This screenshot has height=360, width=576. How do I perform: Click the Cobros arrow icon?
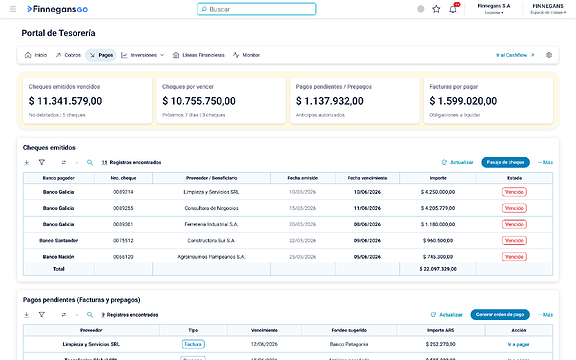[x=58, y=55]
